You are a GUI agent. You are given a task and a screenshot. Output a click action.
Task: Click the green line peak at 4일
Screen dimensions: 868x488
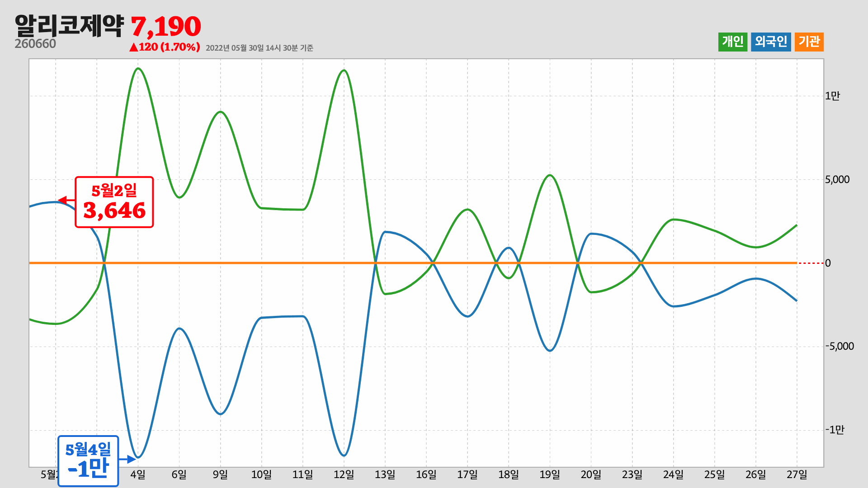click(x=138, y=68)
